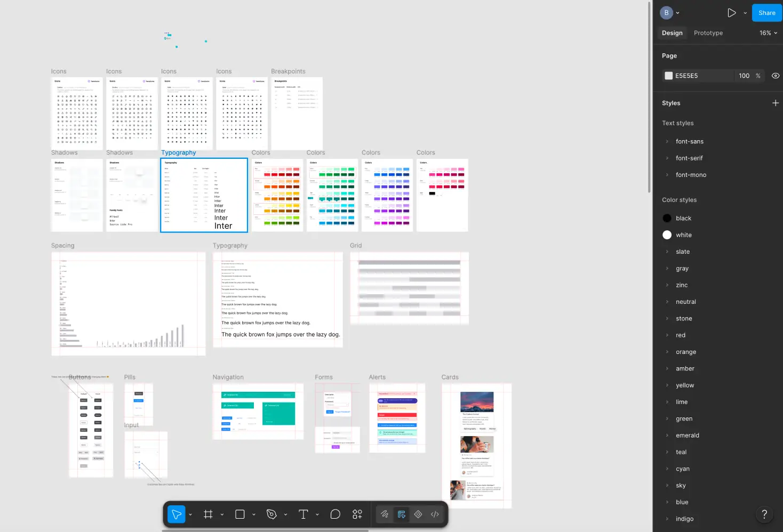
Task: Open Move tool options dropdown arrow
Action: pos(190,514)
